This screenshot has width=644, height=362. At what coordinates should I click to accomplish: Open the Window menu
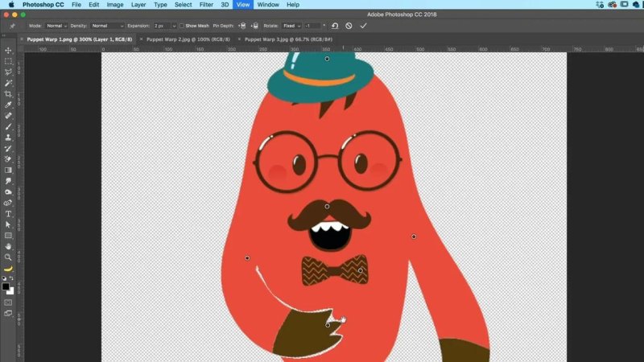point(268,5)
